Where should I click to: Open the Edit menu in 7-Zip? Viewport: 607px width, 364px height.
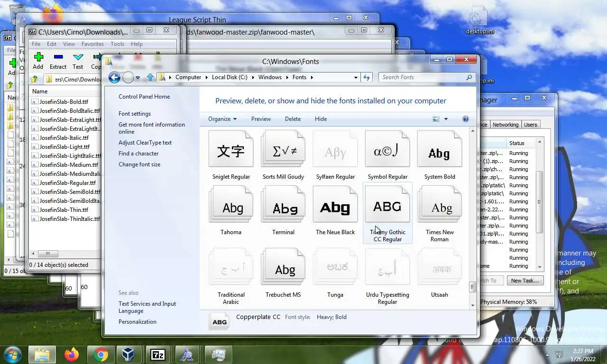tap(52, 44)
